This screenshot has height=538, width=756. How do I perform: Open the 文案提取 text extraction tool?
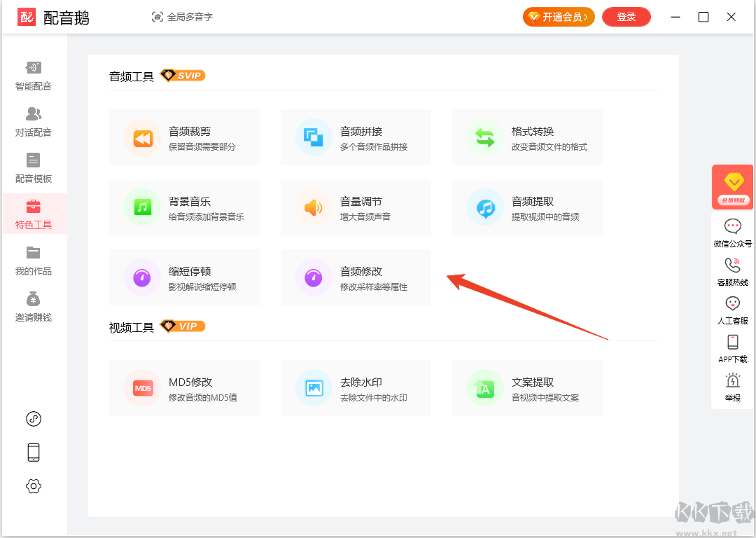[527, 388]
